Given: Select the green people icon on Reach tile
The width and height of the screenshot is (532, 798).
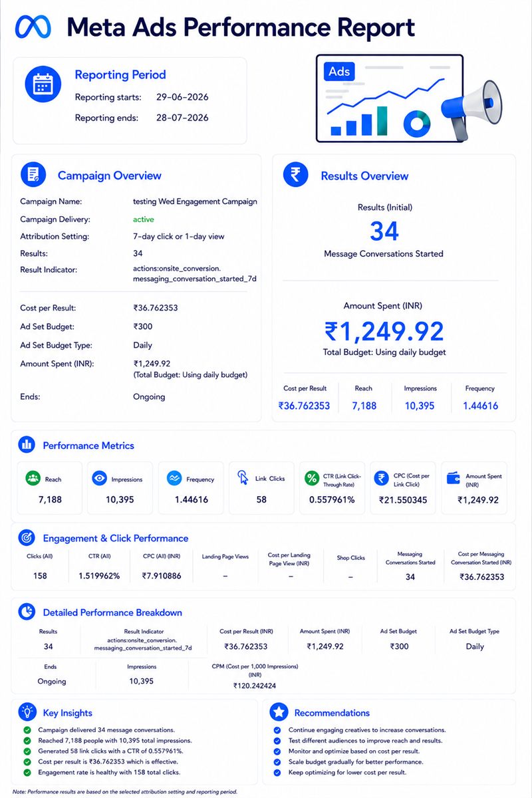Looking at the screenshot, I should (32, 478).
